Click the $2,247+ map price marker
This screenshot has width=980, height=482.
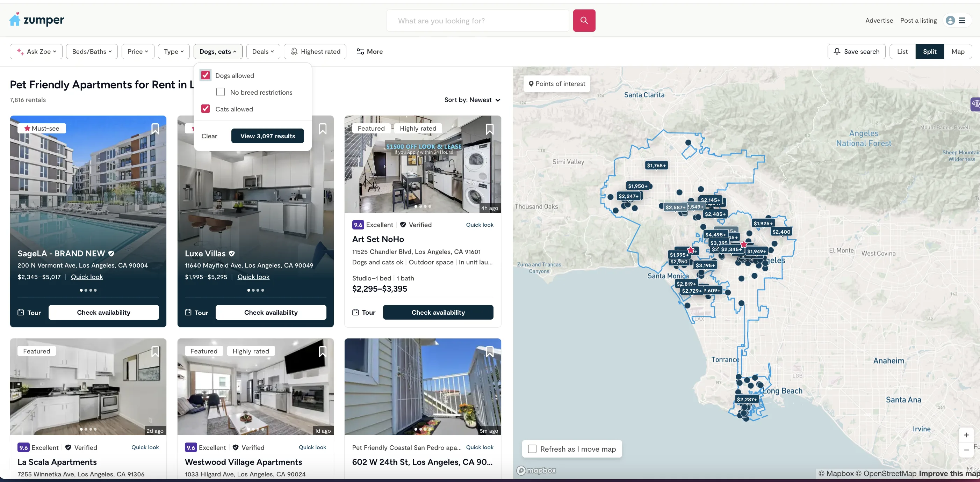click(x=628, y=196)
